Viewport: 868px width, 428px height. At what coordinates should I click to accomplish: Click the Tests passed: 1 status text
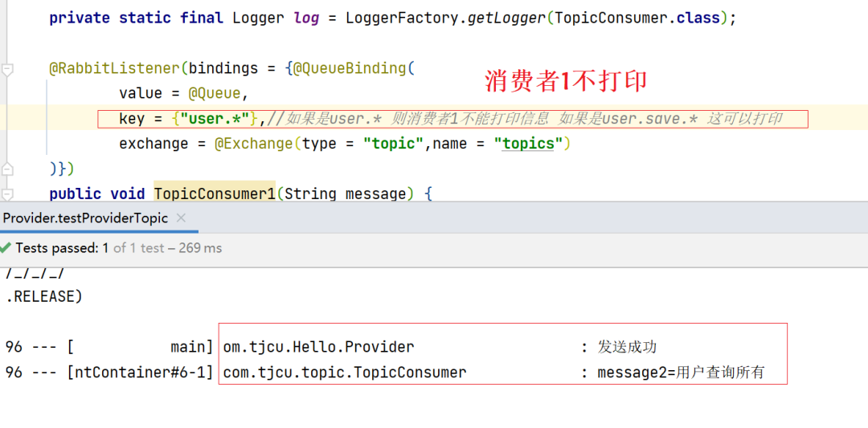tap(62, 248)
